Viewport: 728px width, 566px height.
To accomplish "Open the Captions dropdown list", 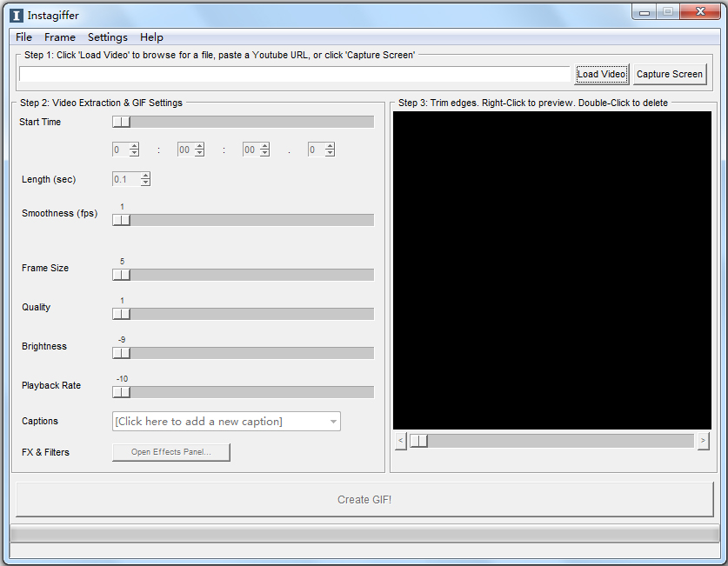I will point(333,421).
